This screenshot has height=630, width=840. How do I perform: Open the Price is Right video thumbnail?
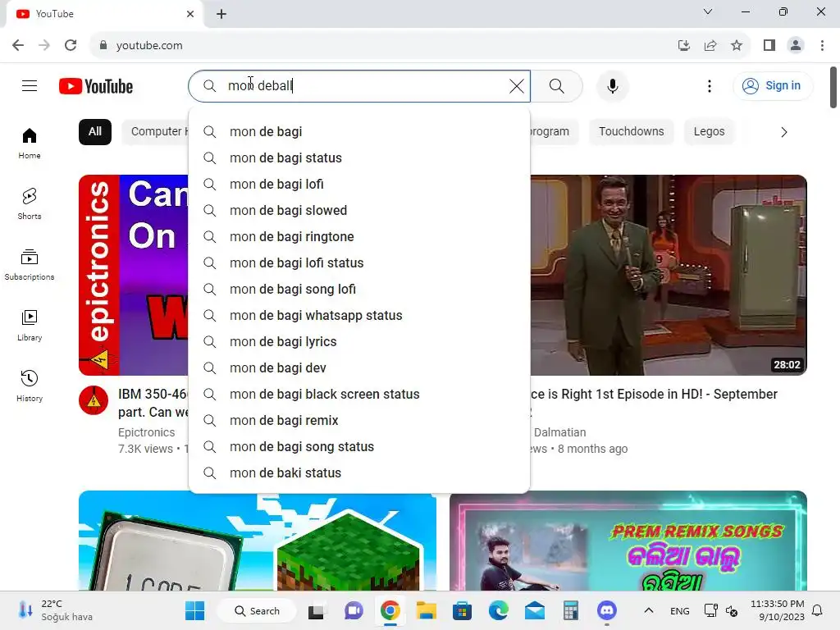(669, 275)
